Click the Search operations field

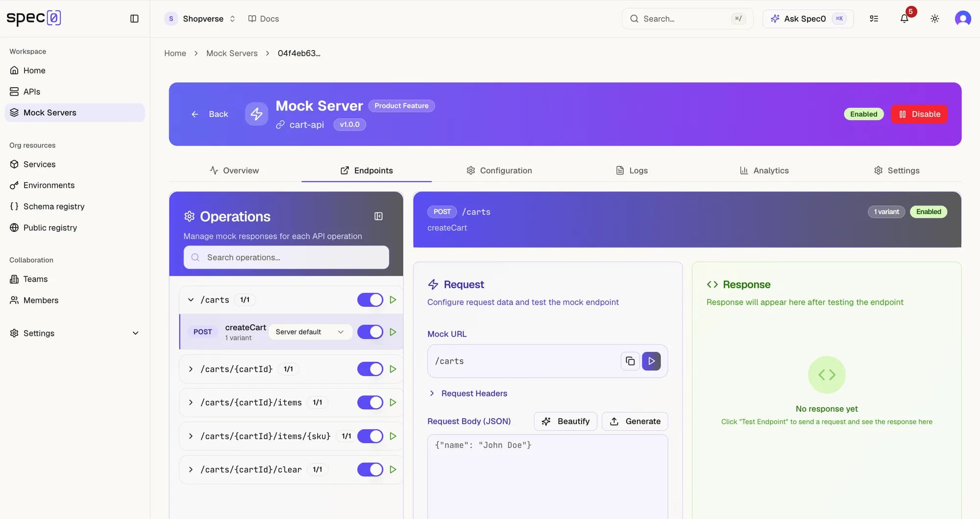tap(286, 257)
